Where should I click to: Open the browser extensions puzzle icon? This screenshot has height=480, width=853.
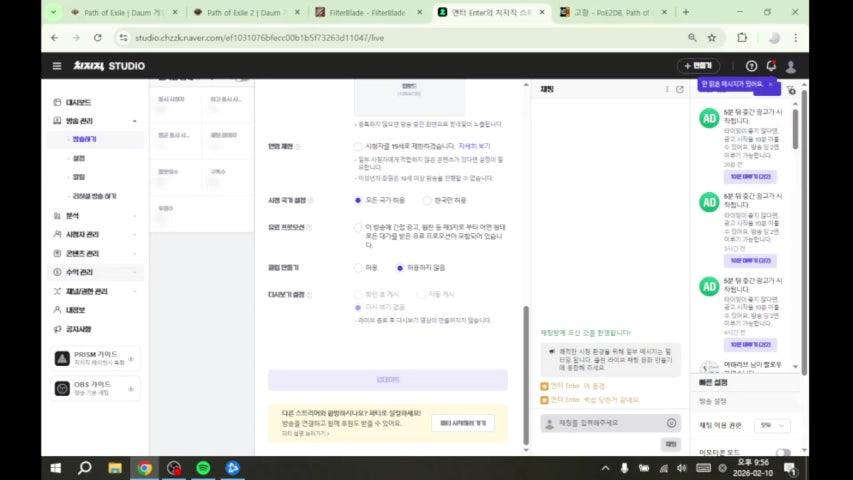pos(742,38)
